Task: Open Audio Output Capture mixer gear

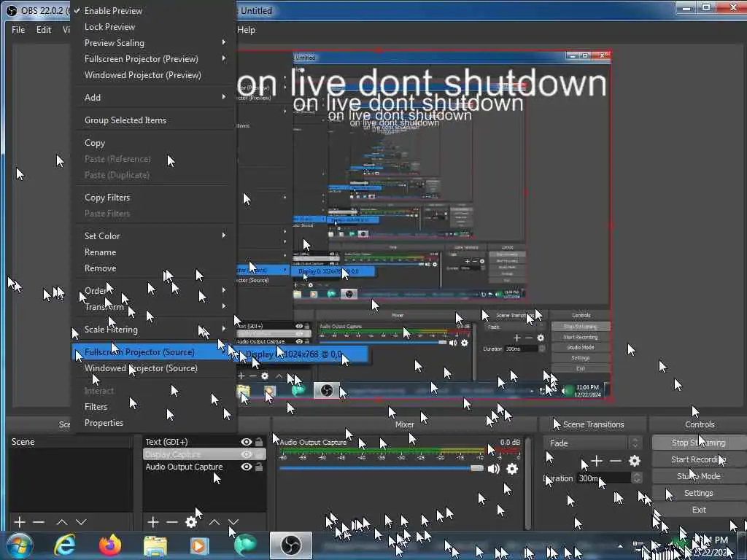Action: 512,469
